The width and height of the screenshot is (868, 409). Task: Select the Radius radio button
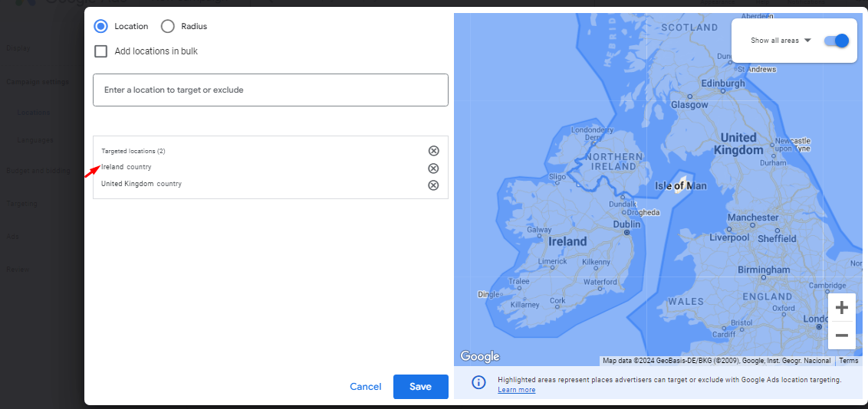(x=168, y=26)
